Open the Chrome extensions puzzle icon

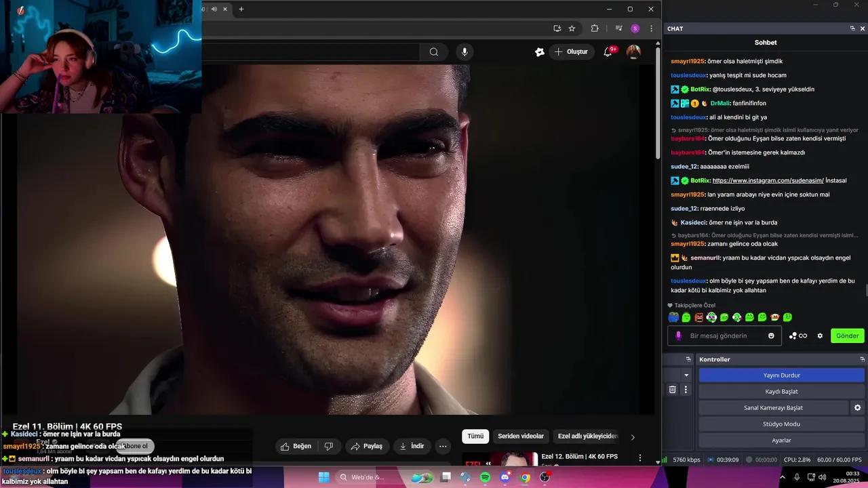[x=595, y=28]
